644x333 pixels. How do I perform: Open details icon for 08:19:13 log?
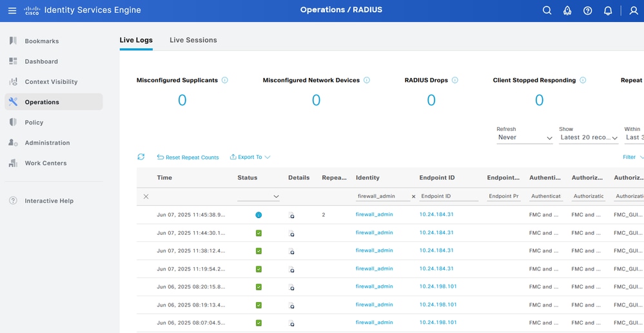[x=291, y=305]
